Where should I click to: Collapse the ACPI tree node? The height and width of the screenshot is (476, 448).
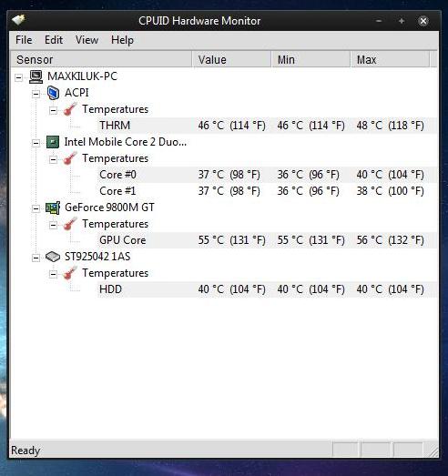36,94
